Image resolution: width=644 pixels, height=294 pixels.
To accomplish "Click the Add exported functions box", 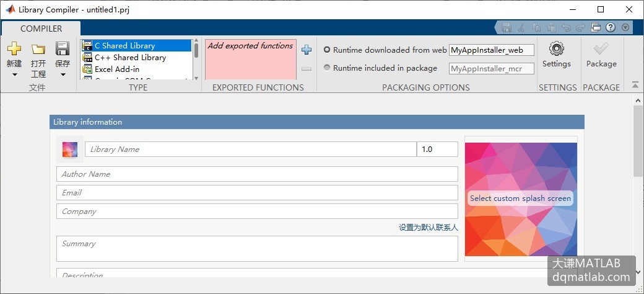I will click(251, 59).
